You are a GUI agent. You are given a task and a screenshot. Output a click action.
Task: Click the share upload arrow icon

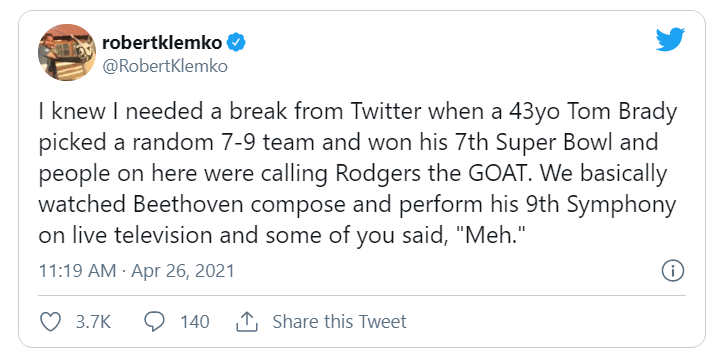tap(247, 322)
